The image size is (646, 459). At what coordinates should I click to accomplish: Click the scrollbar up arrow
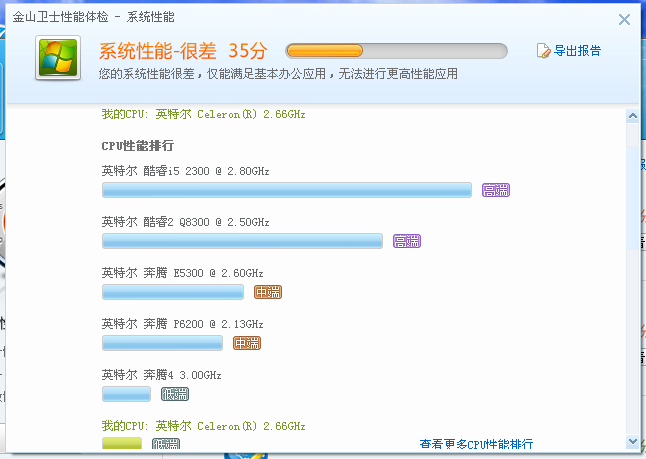[632, 117]
